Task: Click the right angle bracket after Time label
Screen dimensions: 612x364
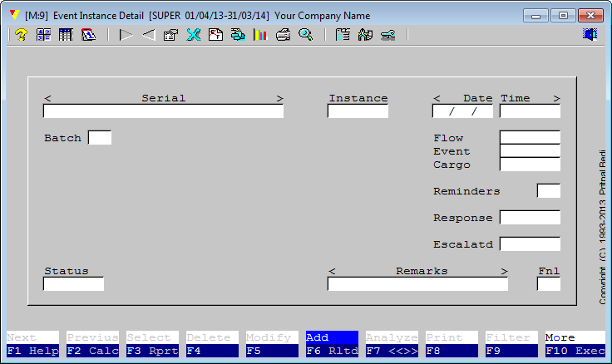Action: coord(556,98)
